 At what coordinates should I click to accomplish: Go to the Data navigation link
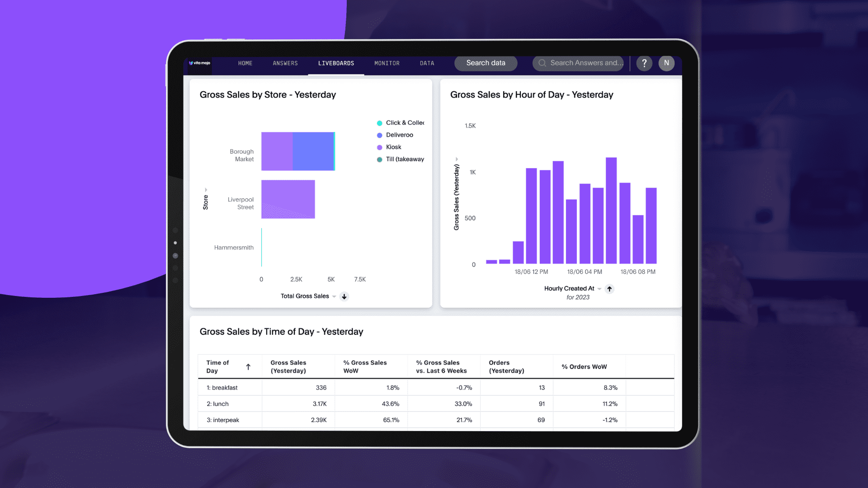[427, 63]
